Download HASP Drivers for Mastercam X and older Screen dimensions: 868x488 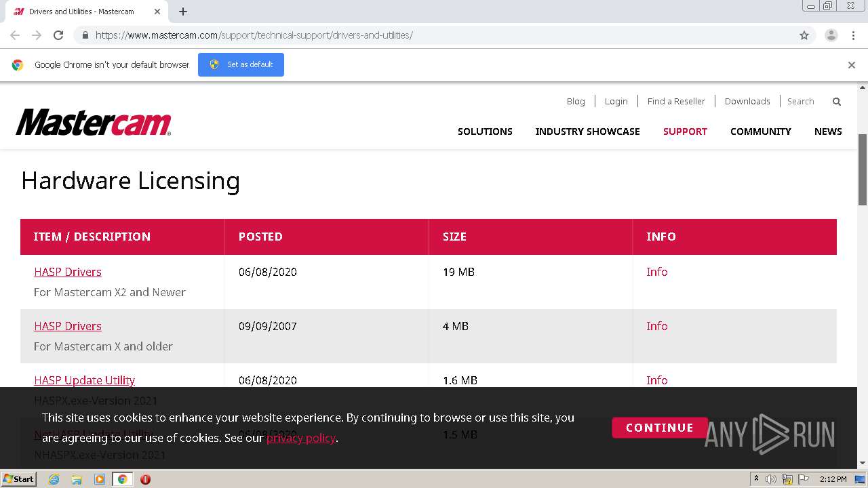tap(68, 326)
